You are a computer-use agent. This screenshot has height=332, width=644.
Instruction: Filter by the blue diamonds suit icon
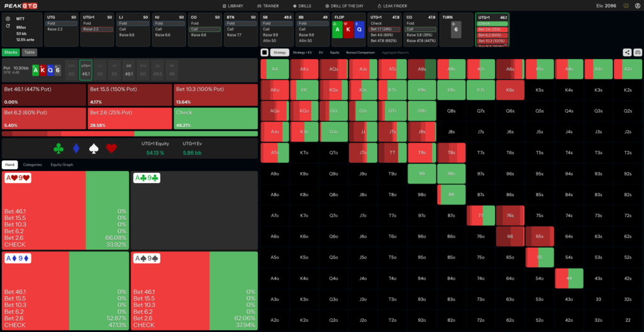tap(76, 148)
